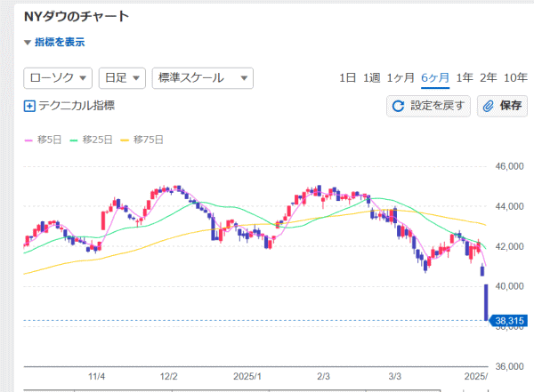The image size is (534, 392).
Task: Click the 11/4 date axis label
Action: coord(97,377)
